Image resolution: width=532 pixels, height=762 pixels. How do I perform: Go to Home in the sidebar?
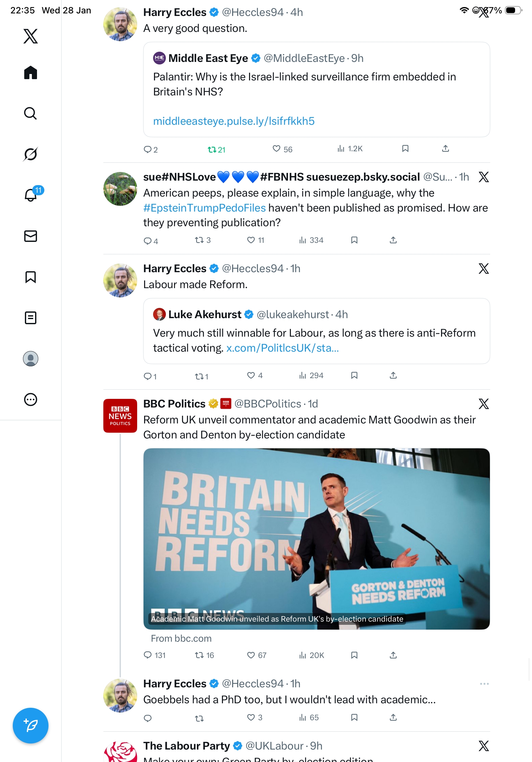[31, 72]
